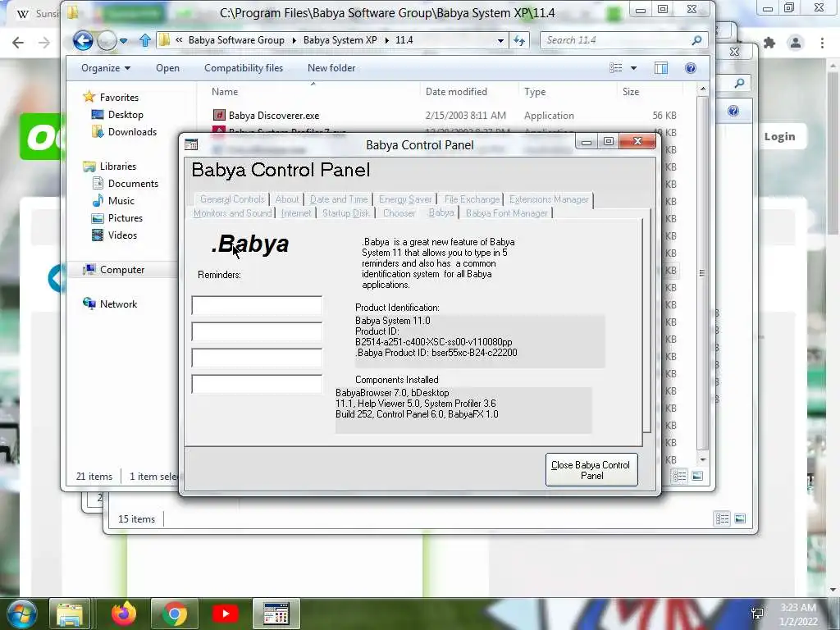This screenshot has width=840, height=630.
Task: Open the Chooser tab
Action: (x=399, y=213)
